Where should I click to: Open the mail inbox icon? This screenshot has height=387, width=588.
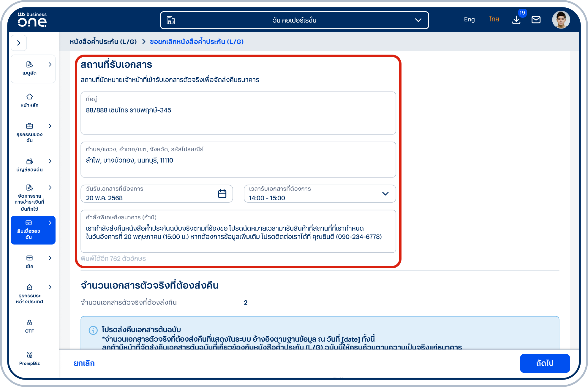(x=536, y=20)
